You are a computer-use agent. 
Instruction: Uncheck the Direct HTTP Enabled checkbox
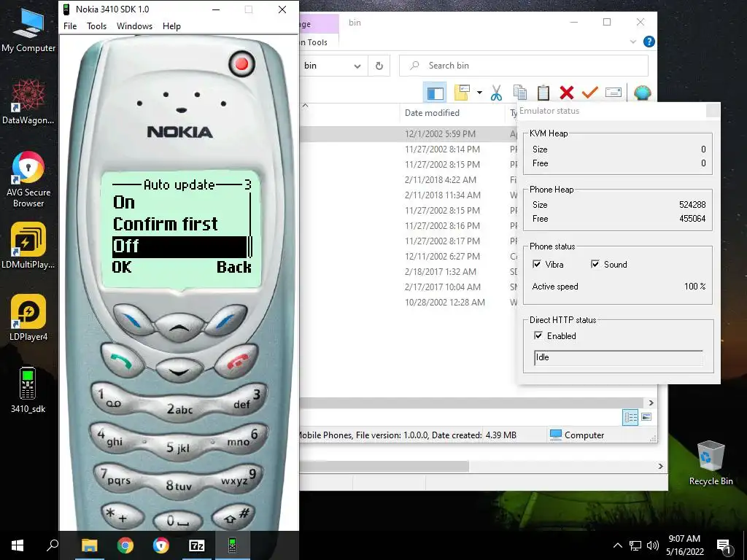coord(538,335)
